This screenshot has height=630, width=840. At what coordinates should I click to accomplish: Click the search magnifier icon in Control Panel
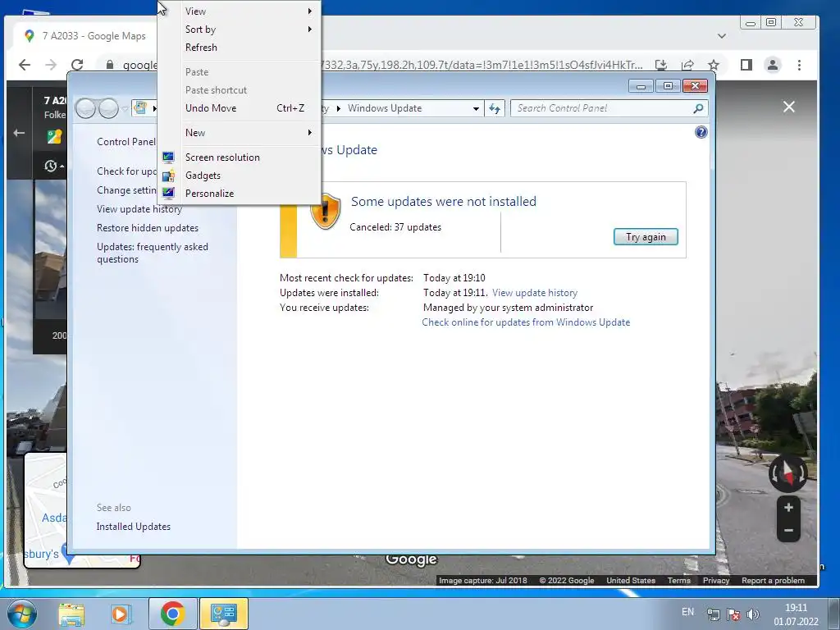(x=698, y=109)
